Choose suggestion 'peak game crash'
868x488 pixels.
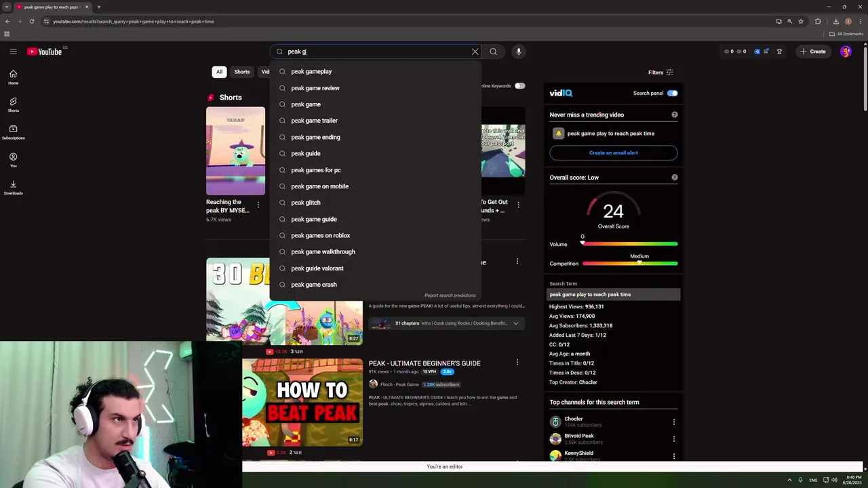[375, 285]
